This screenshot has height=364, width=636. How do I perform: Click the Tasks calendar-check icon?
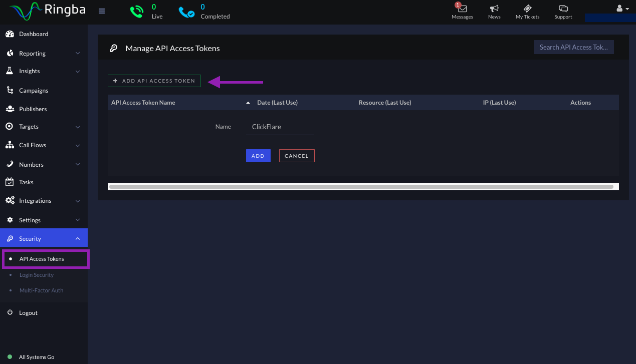click(10, 182)
